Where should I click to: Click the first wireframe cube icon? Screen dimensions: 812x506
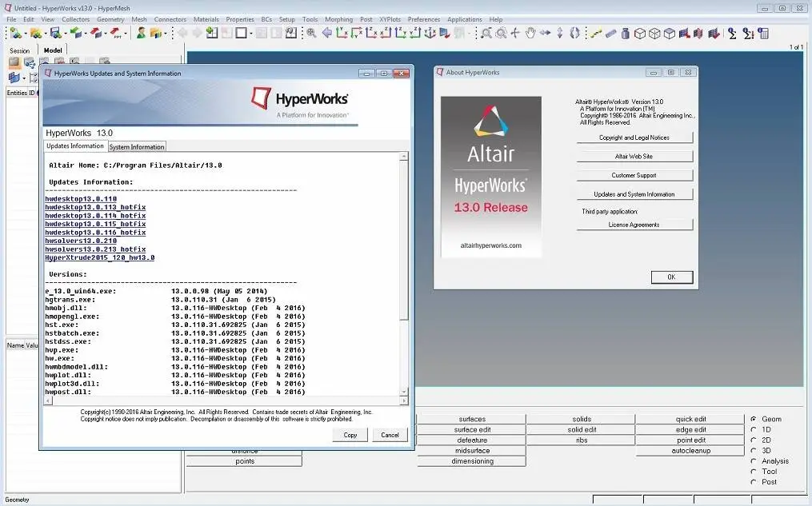pyautogui.click(x=640, y=33)
